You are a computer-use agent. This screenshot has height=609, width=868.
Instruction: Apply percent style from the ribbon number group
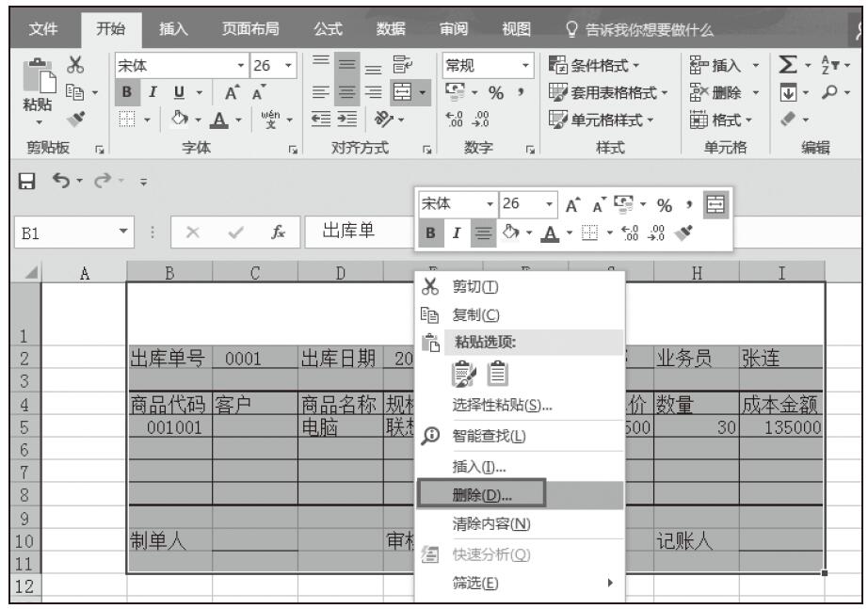click(494, 95)
